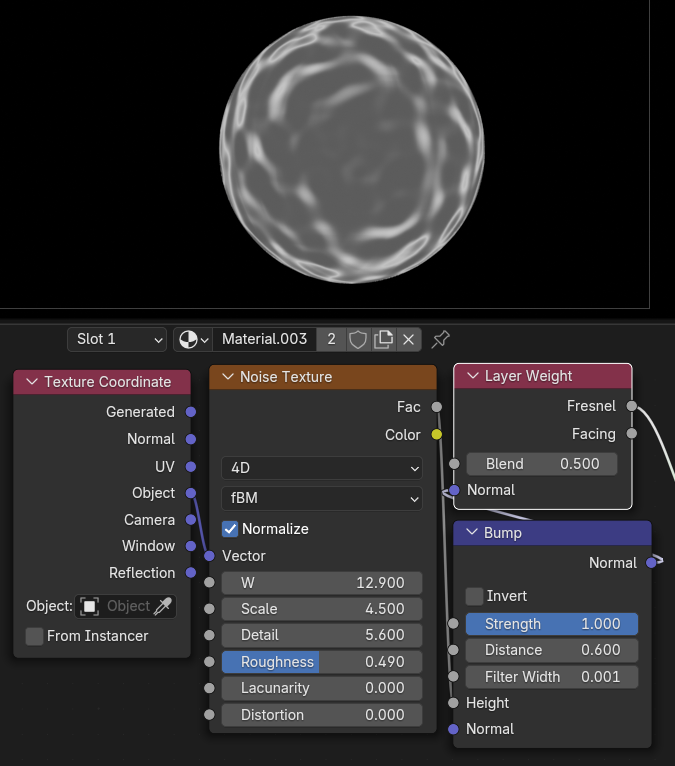Toggle the fake user shield icon
Image resolution: width=675 pixels, height=766 pixels.
click(358, 339)
